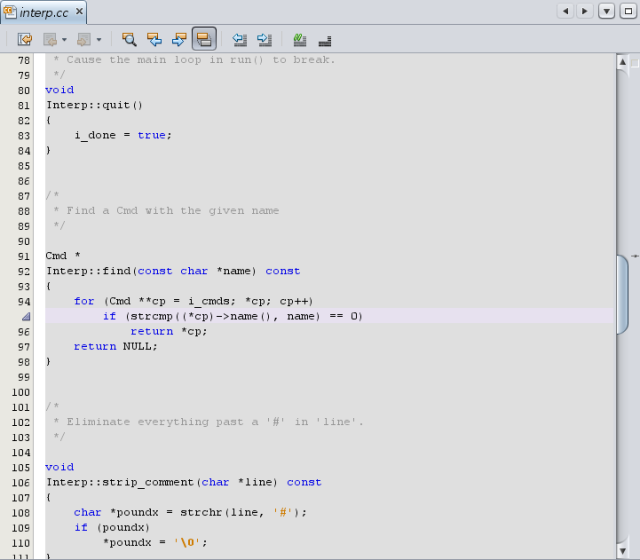Shift the line left with toolbar icon
The width and height of the screenshot is (640, 560).
tap(239, 40)
